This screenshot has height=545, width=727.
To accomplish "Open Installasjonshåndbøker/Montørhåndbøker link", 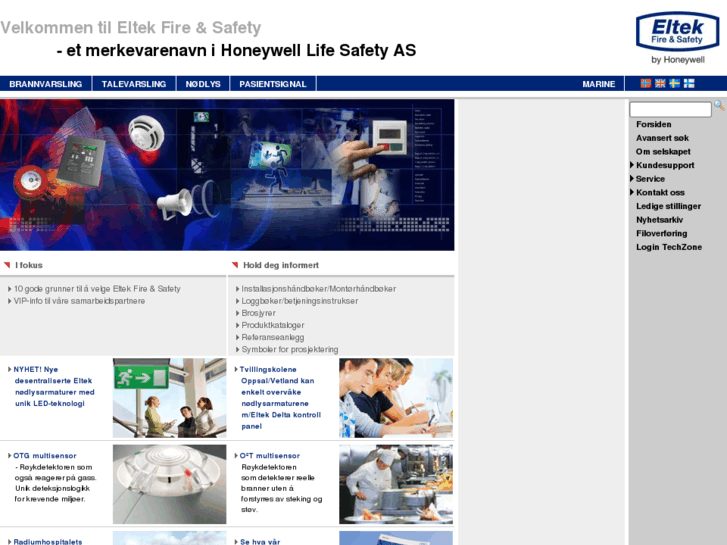I will coord(319,289).
